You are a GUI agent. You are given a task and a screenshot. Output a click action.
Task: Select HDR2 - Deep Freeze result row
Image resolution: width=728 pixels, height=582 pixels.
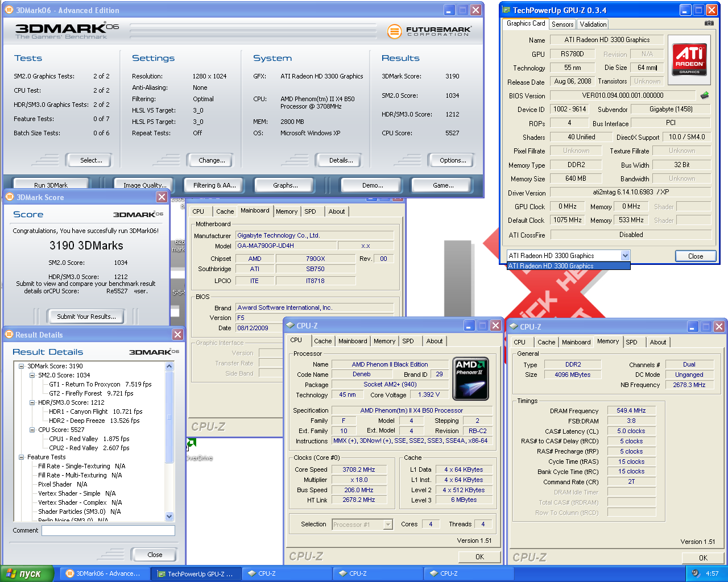click(94, 421)
